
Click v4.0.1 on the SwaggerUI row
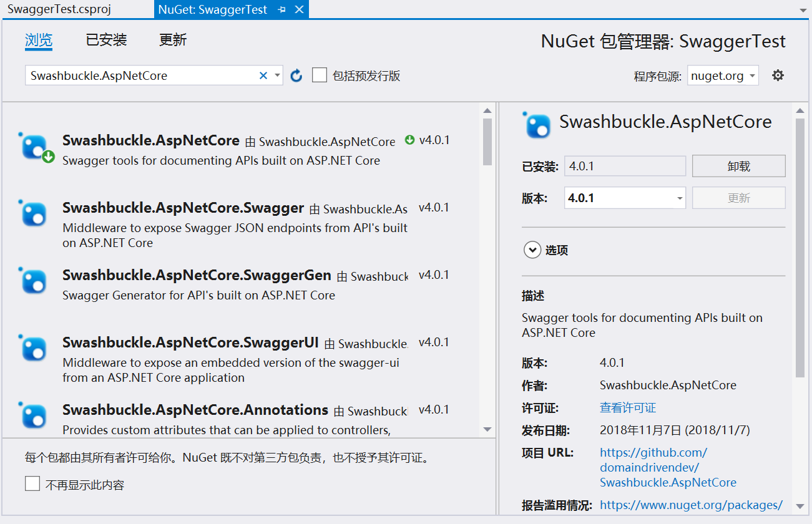pyautogui.click(x=434, y=342)
